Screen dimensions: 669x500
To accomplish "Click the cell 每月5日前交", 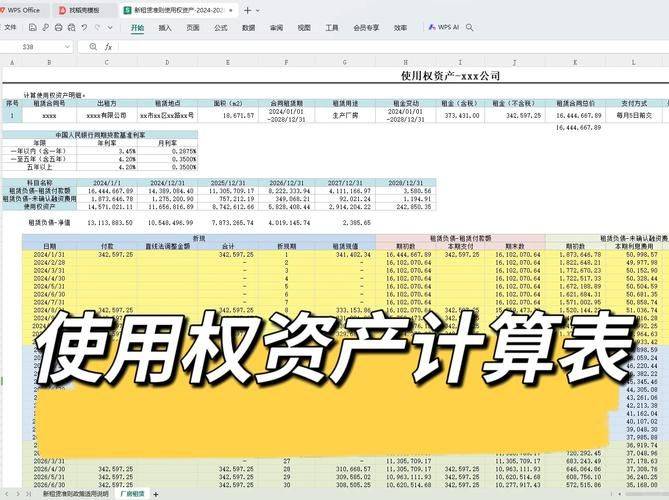I will pyautogui.click(x=634, y=115).
